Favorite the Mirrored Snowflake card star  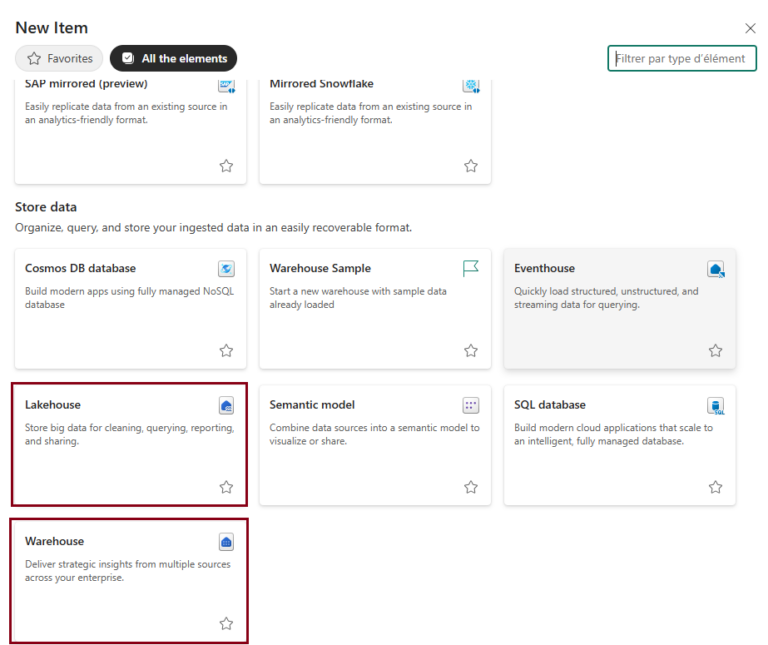coord(471,166)
